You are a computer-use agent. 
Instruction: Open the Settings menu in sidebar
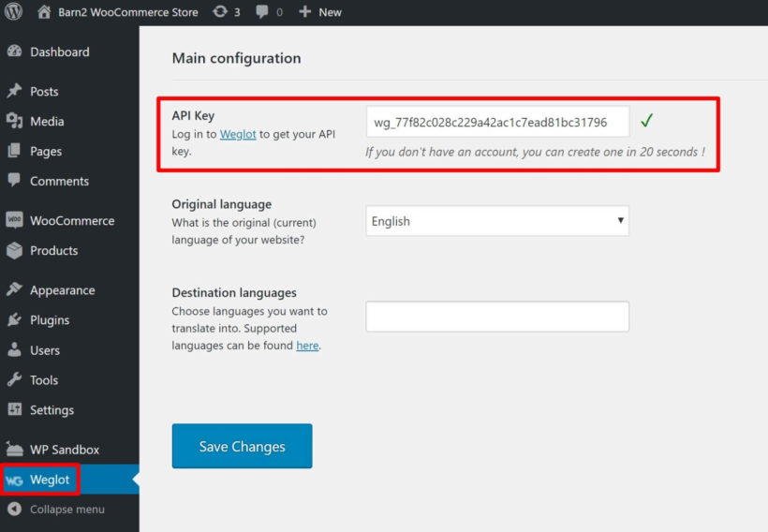(52, 410)
